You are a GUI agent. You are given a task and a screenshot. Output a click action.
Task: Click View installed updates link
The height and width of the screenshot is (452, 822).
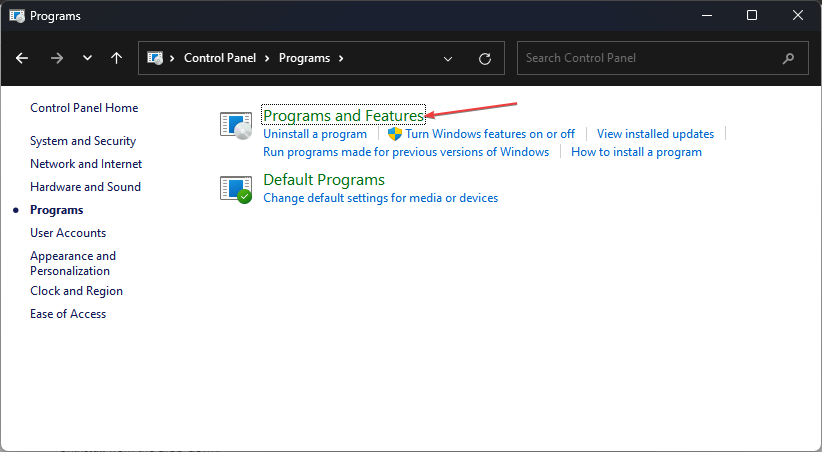[x=655, y=134]
